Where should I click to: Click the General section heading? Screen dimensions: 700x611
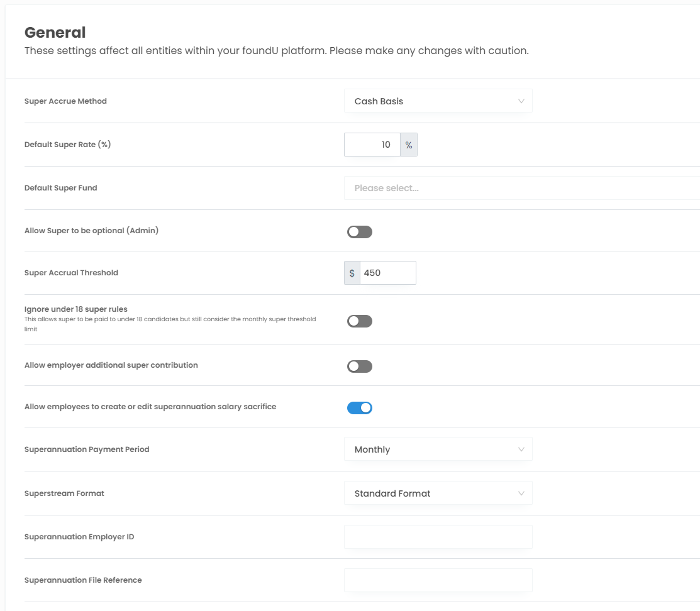point(55,32)
